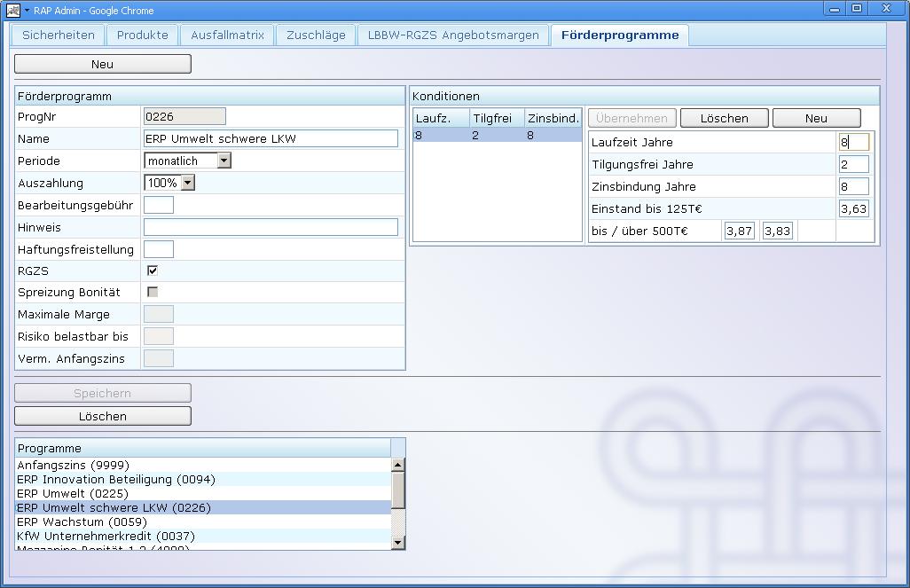This screenshot has width=910, height=588.
Task: Click the Förderprogramme tab
Action: [620, 35]
